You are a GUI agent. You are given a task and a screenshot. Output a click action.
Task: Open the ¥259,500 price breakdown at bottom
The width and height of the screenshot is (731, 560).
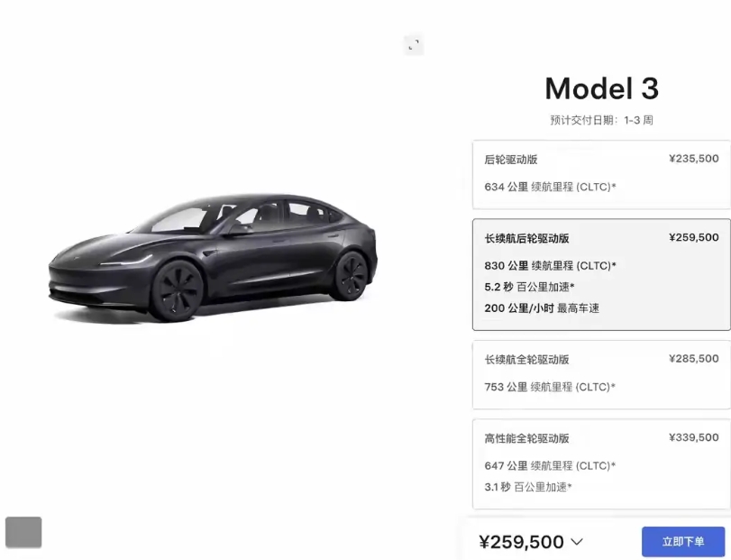click(521, 542)
